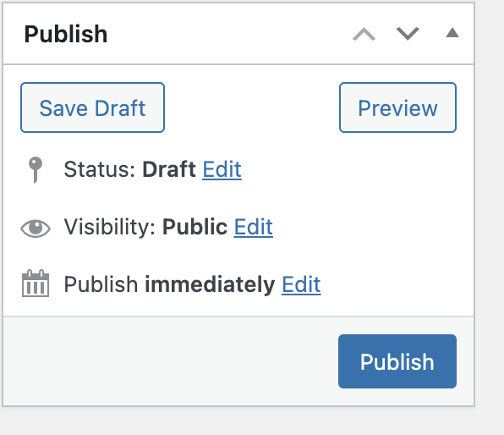The height and width of the screenshot is (435, 504).
Task: Click the visibility eye icon
Action: (x=36, y=229)
